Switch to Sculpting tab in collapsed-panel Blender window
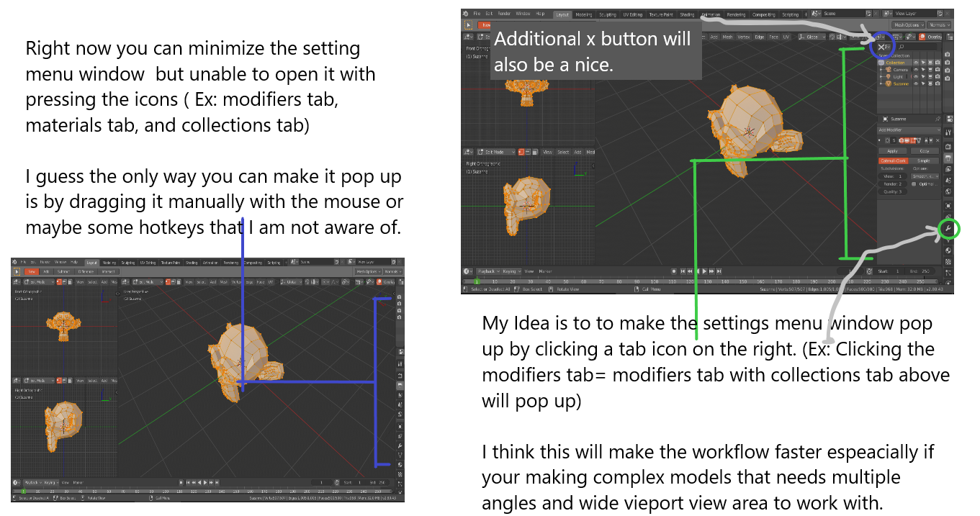 (128, 263)
